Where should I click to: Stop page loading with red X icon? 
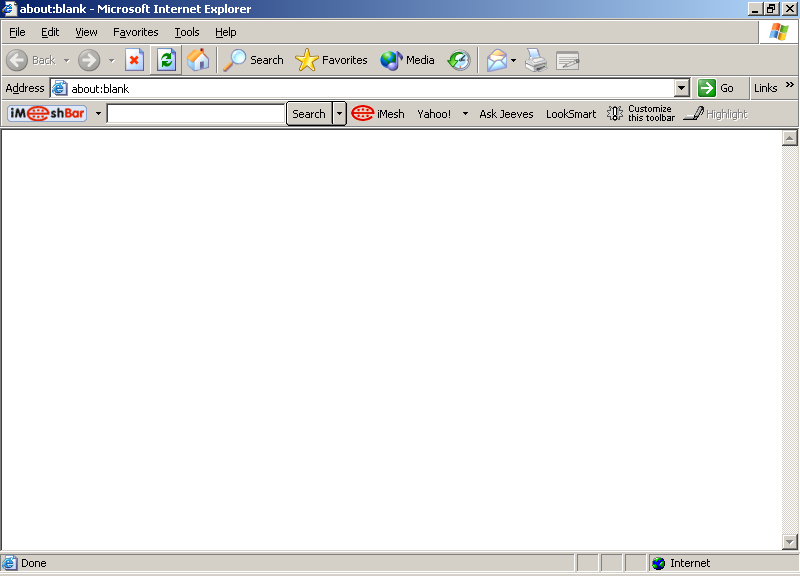[134, 60]
